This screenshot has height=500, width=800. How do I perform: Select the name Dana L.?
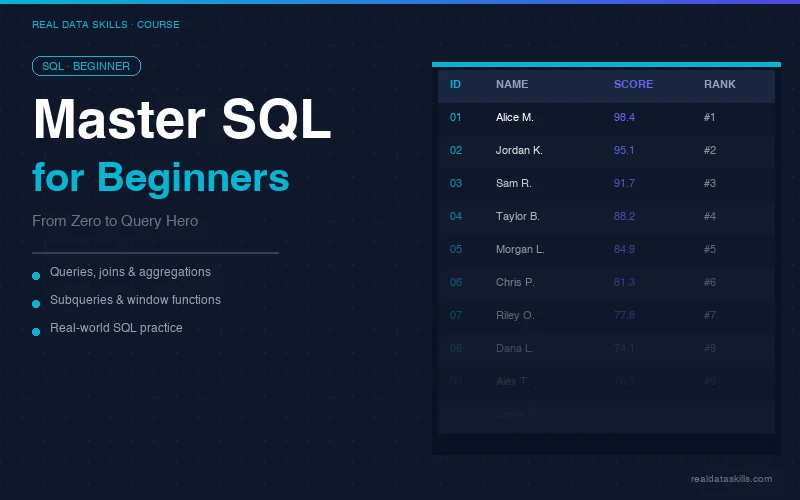(x=515, y=348)
